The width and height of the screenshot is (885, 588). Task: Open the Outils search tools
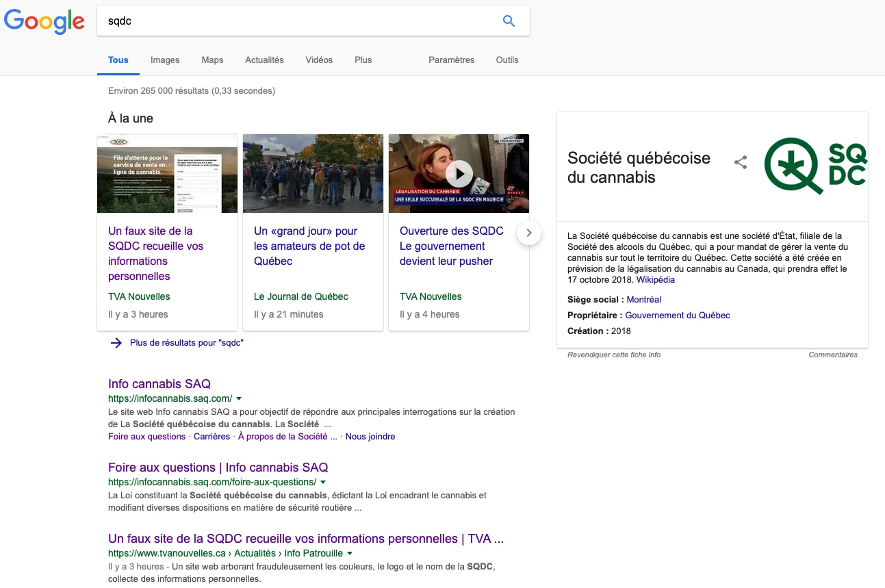507,60
